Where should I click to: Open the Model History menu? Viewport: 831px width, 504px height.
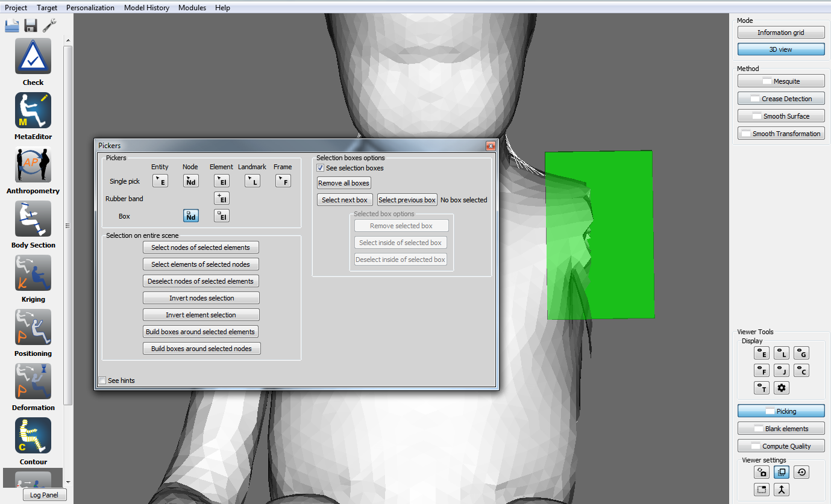pos(146,8)
